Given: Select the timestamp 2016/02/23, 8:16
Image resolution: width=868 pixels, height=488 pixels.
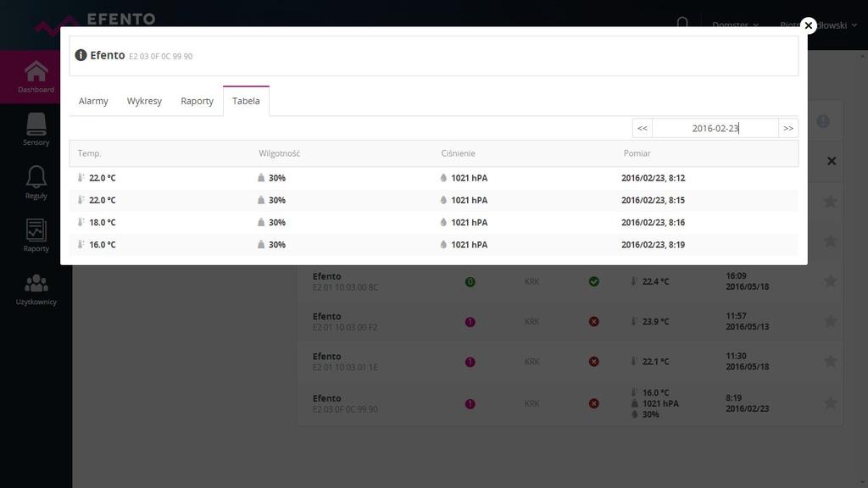Looking at the screenshot, I should click(654, 223).
